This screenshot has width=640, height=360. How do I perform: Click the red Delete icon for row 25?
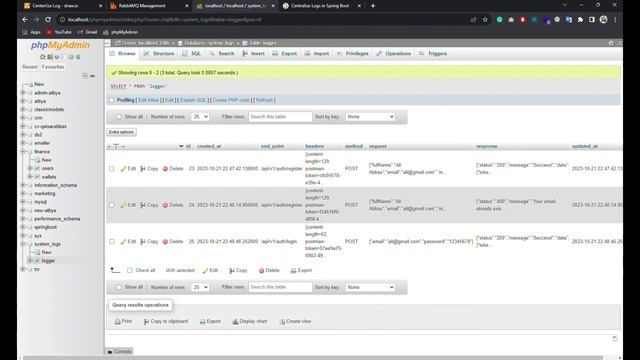[165, 242]
